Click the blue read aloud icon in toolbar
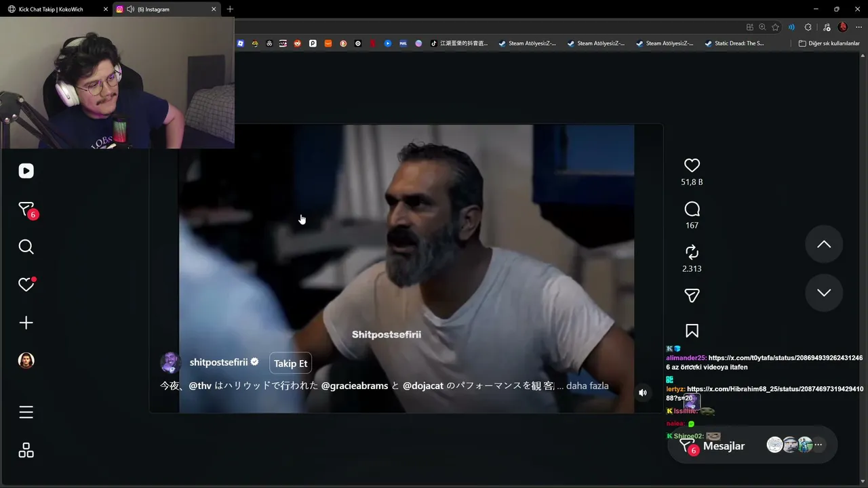The height and width of the screenshot is (488, 868). point(791,27)
